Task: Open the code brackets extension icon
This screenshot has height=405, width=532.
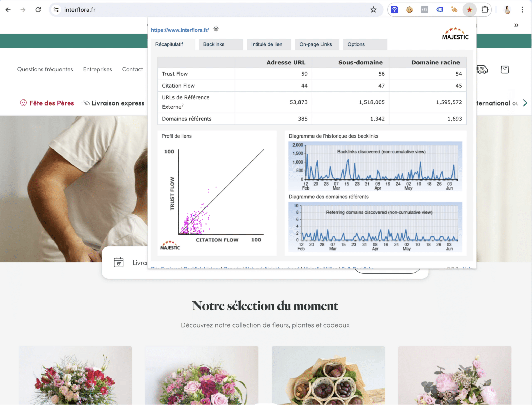Action: pyautogui.click(x=424, y=10)
